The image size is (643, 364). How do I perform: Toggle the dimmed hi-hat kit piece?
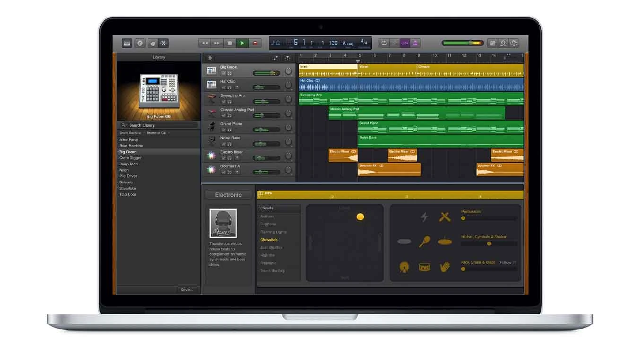(x=404, y=242)
